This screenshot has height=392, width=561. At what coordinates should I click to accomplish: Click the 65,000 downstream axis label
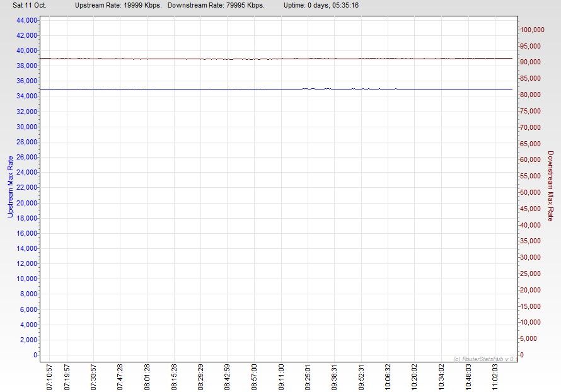click(x=530, y=144)
